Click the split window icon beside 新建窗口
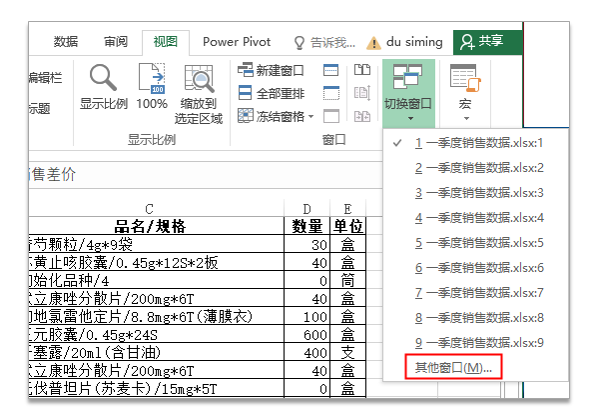Viewport: 603px width, 414px height. click(331, 70)
